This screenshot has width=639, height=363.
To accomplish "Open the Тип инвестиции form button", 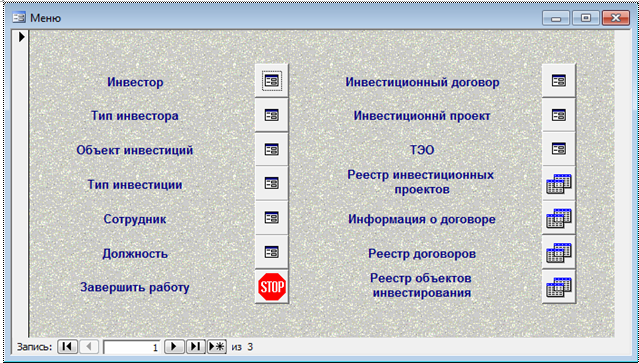I will (x=272, y=183).
